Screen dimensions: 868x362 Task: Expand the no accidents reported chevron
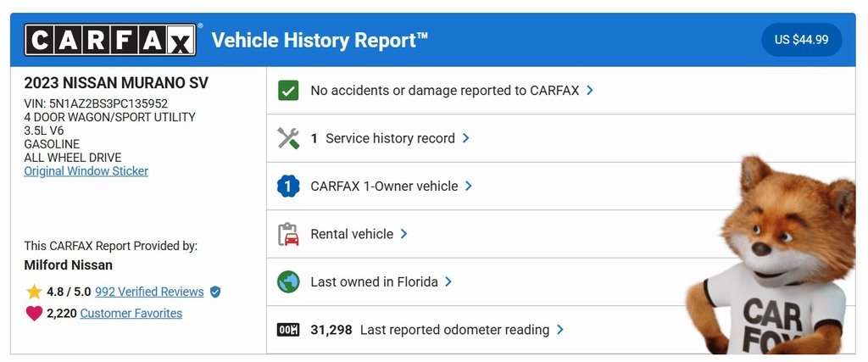click(590, 90)
